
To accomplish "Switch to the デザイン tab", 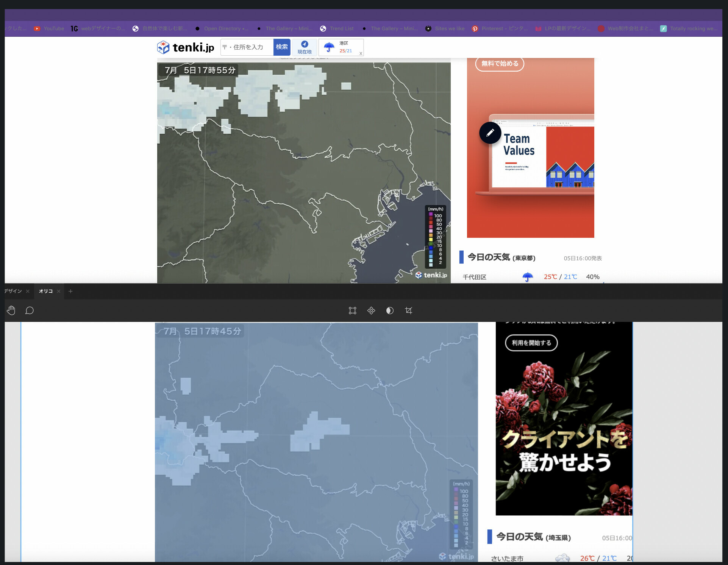I will point(13,291).
